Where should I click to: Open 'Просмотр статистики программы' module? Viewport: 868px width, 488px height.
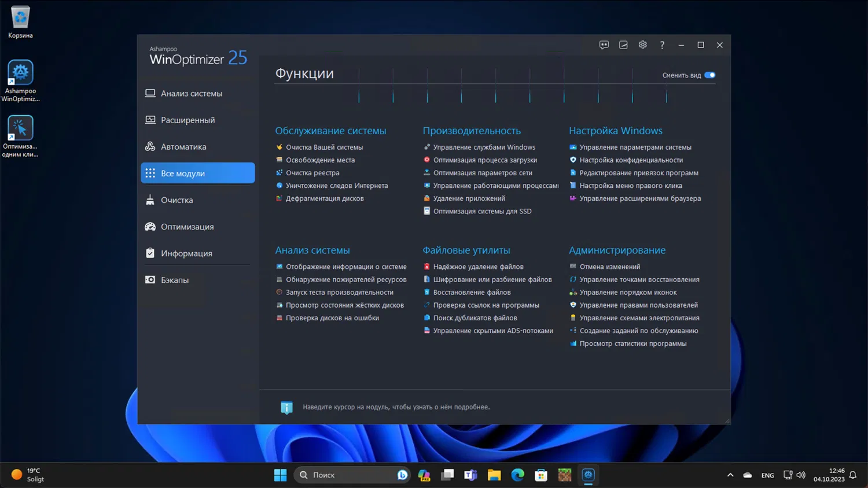click(x=633, y=343)
